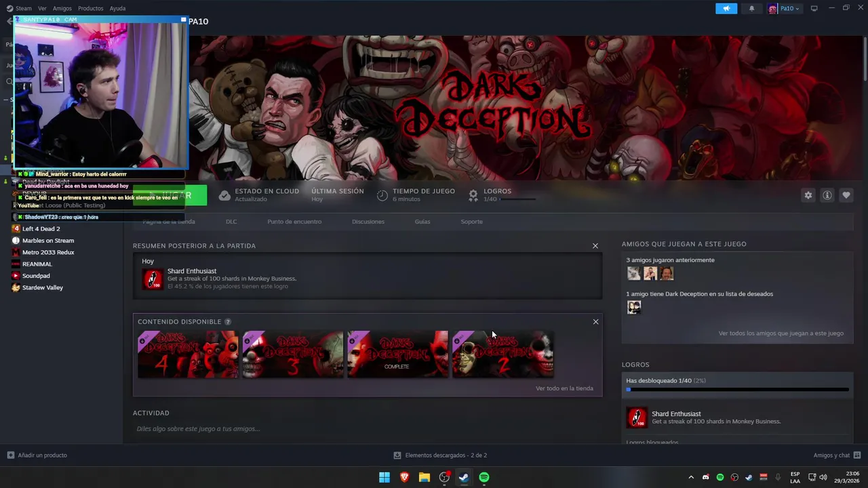Open the system volume tray icon

(x=823, y=477)
